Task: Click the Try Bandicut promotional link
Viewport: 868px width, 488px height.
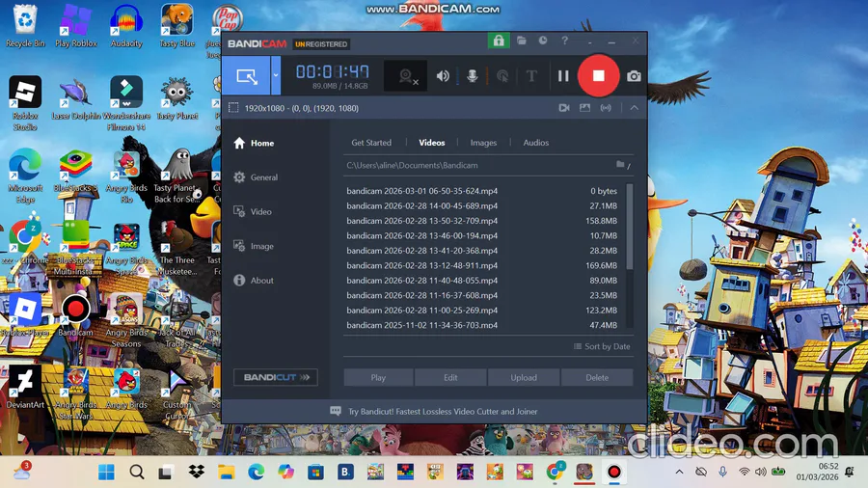Action: pos(443,411)
